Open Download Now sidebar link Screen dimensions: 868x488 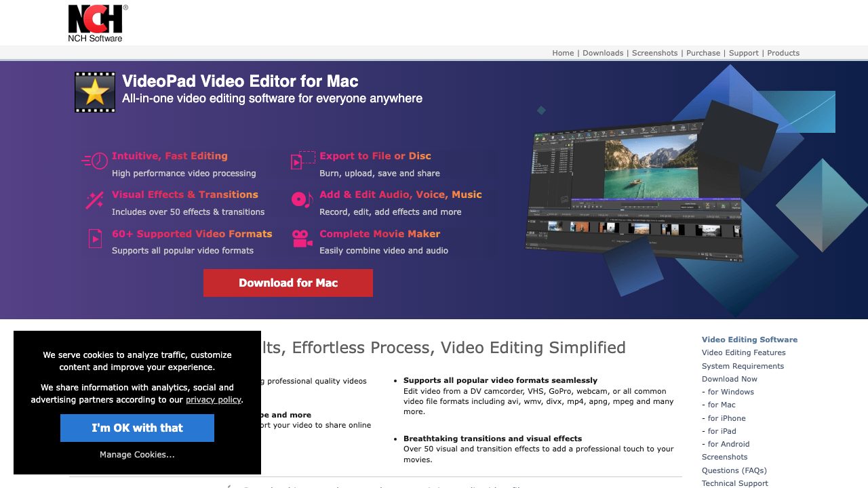[x=730, y=379]
